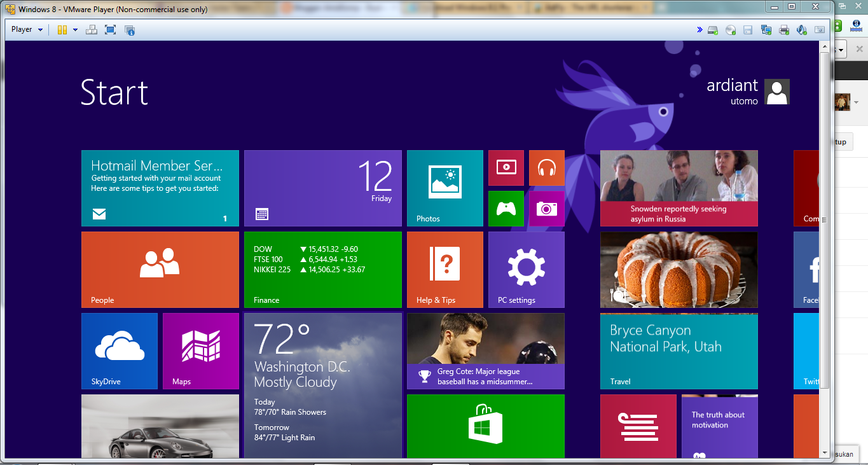Open the Bryce Canyon Travel tile
Viewport: 868px width, 465px height.
coord(679,351)
